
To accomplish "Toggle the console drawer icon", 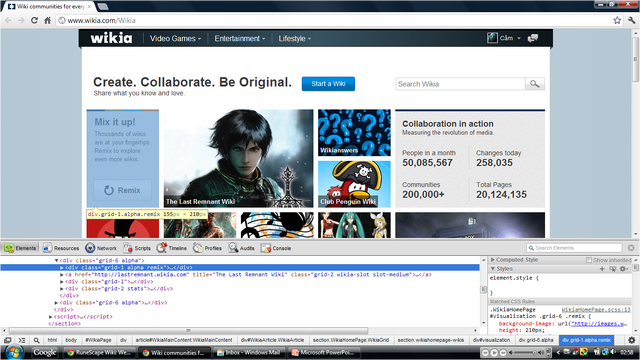I will coord(22,340).
